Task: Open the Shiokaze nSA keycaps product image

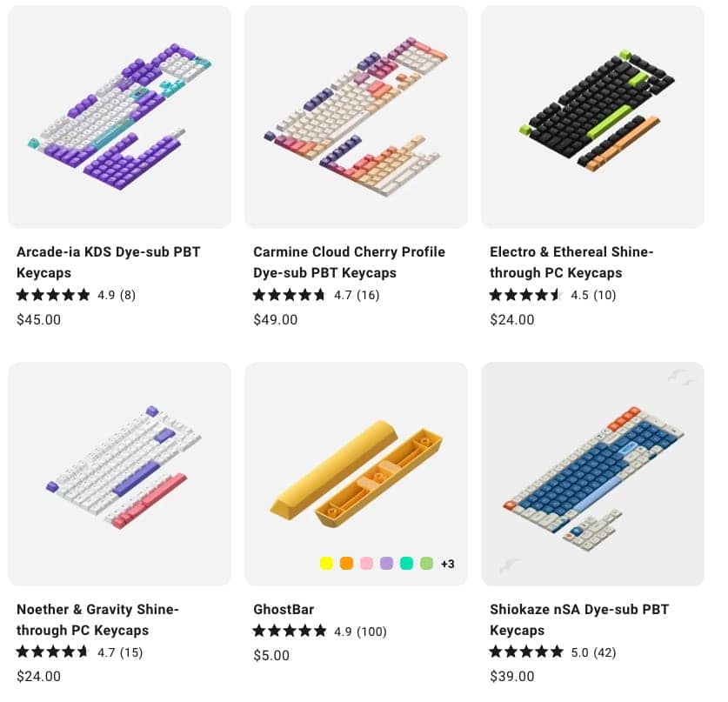Action: click(x=592, y=473)
